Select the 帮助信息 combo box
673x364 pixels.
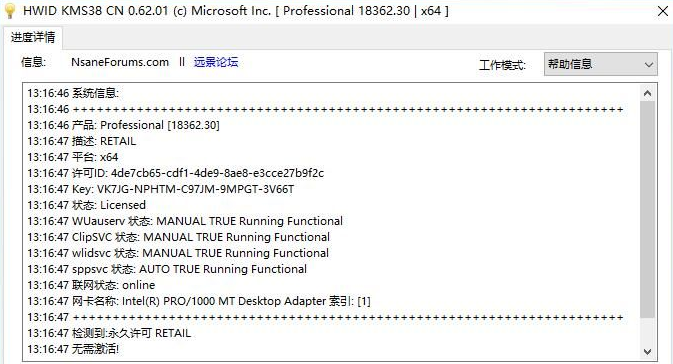pyautogui.click(x=600, y=64)
